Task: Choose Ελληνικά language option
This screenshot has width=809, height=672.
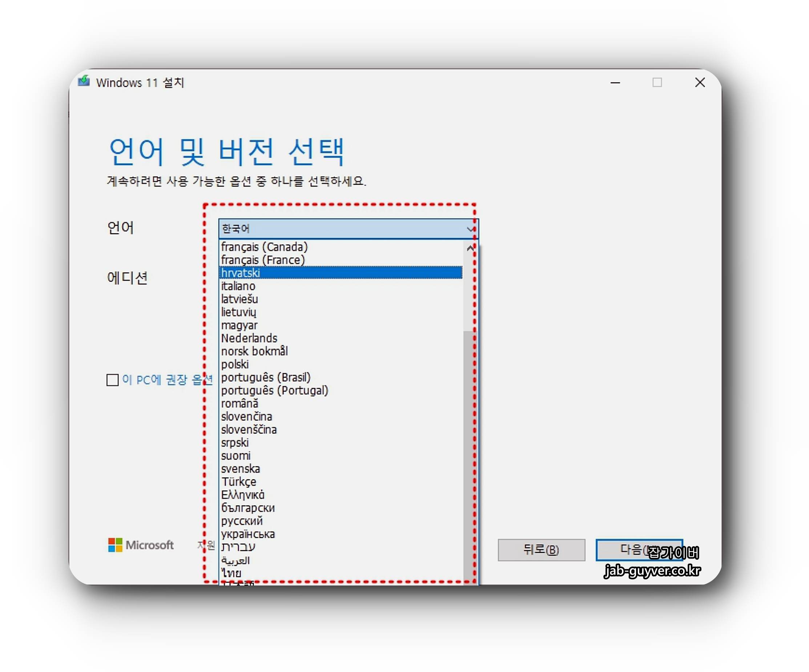Action: click(243, 495)
